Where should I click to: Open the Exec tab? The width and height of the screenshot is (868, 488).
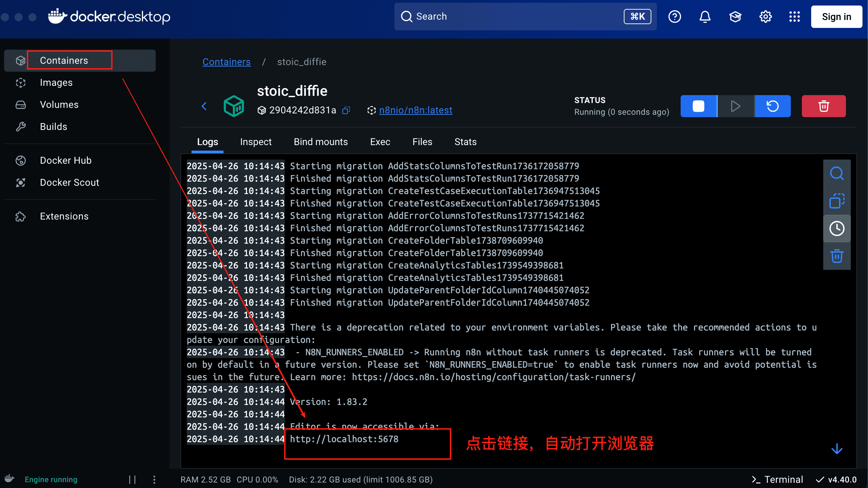coord(380,142)
